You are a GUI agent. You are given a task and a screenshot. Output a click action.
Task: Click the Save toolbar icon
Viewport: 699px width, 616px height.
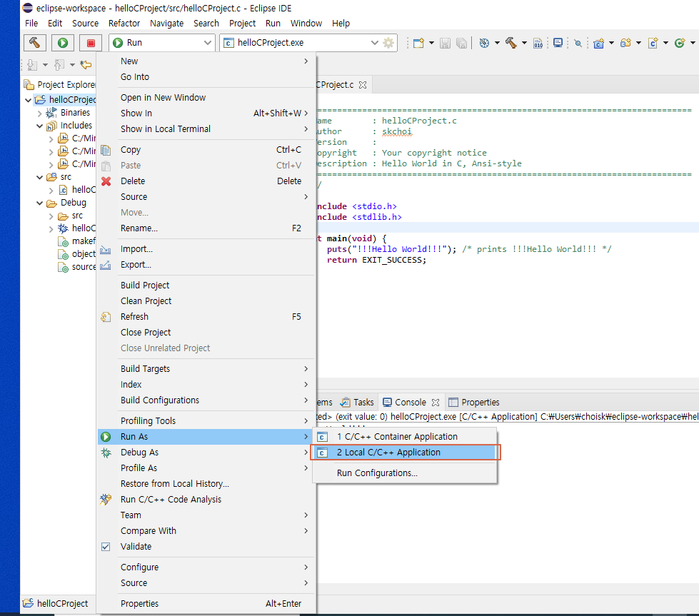(x=445, y=43)
